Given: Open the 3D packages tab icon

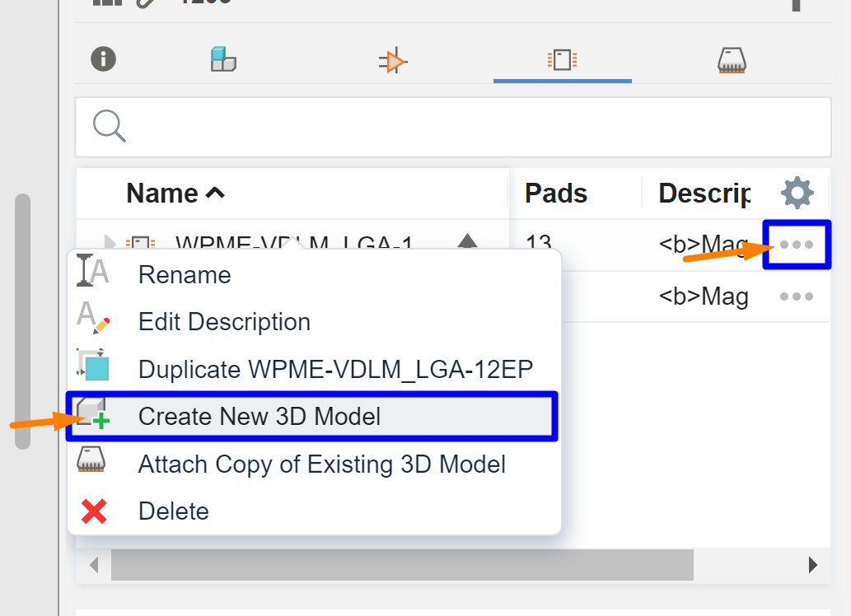Looking at the screenshot, I should coord(732,60).
